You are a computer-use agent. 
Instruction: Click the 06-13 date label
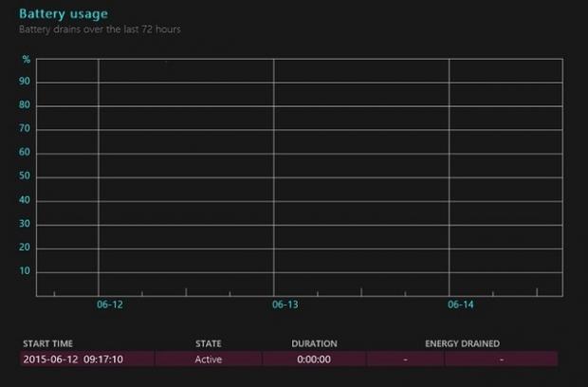pyautogui.click(x=285, y=304)
